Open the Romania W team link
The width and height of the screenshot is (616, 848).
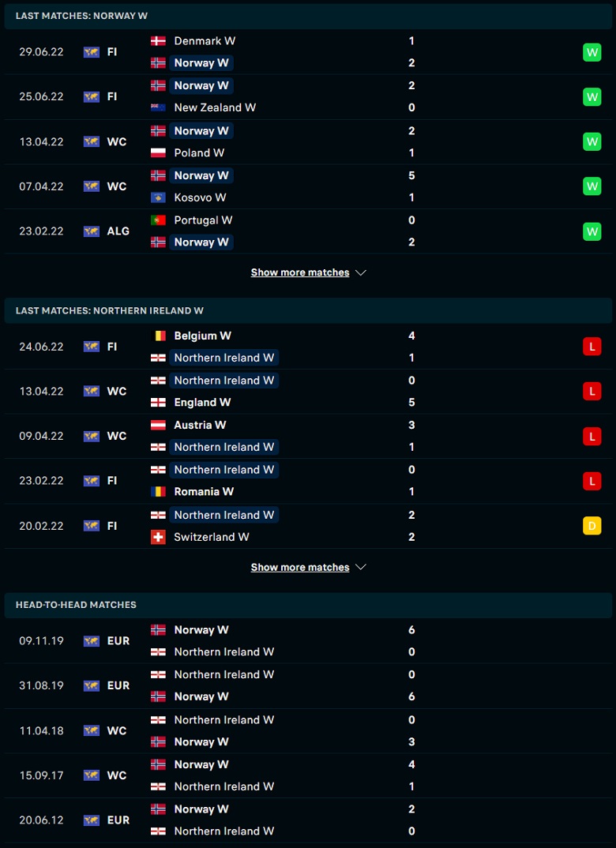(x=204, y=492)
